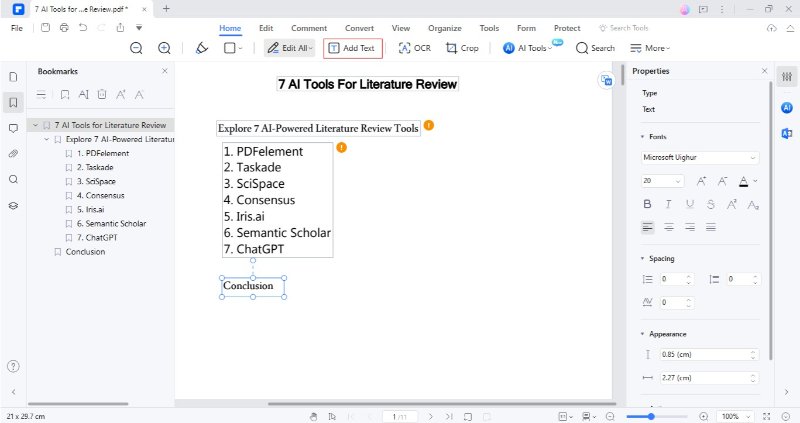This screenshot has width=800, height=423.
Task: Click the Add Text button
Action: point(353,48)
